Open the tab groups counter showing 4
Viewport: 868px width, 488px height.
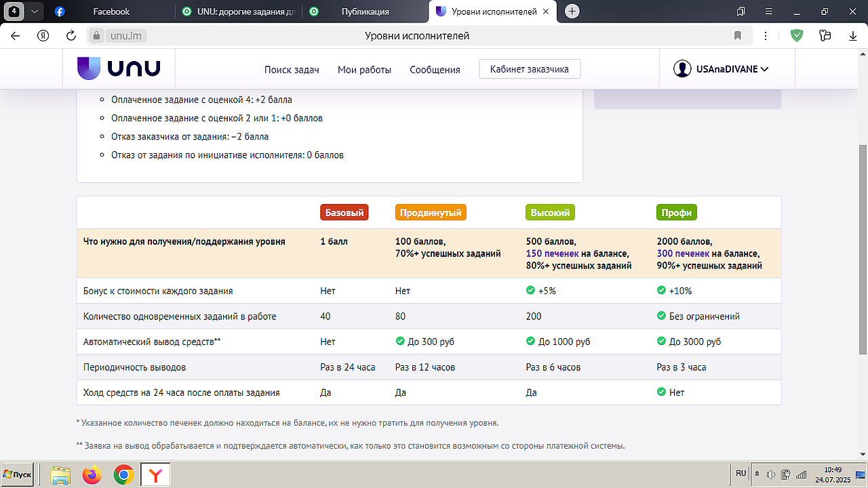pyautogui.click(x=14, y=12)
